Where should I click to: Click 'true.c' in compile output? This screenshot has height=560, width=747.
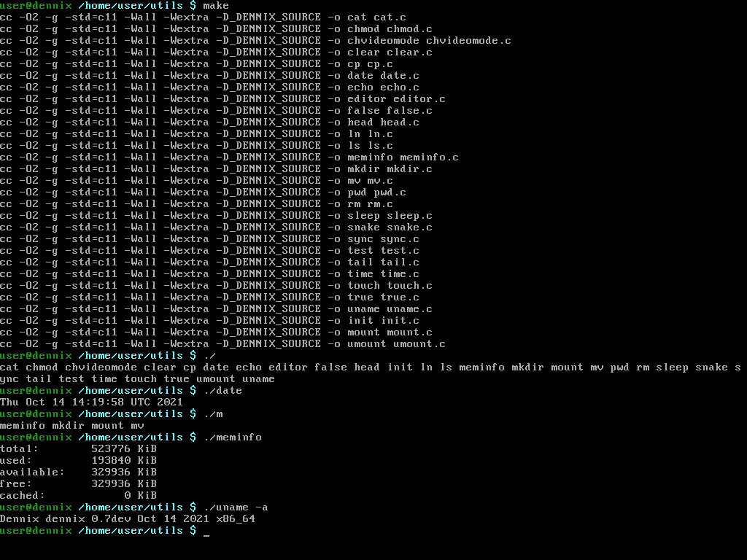[400, 297]
